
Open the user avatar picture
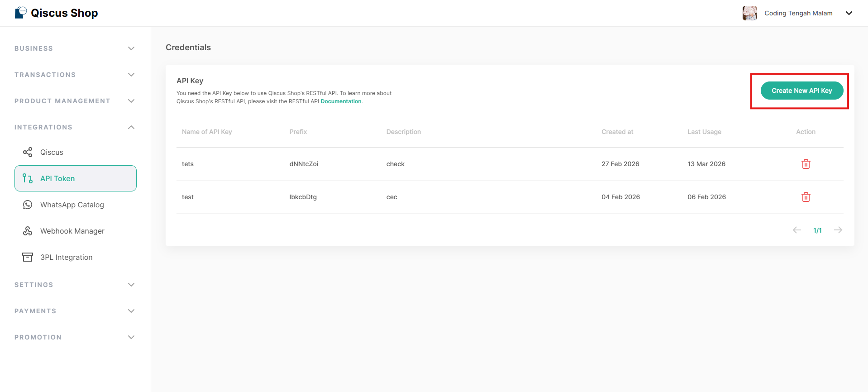point(749,13)
